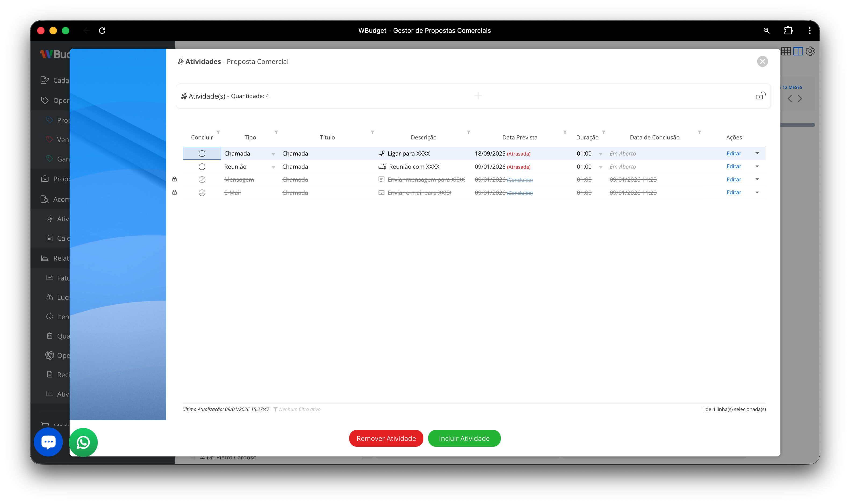Image resolution: width=850 pixels, height=504 pixels.
Task: Select the Duração column header
Action: [587, 138]
